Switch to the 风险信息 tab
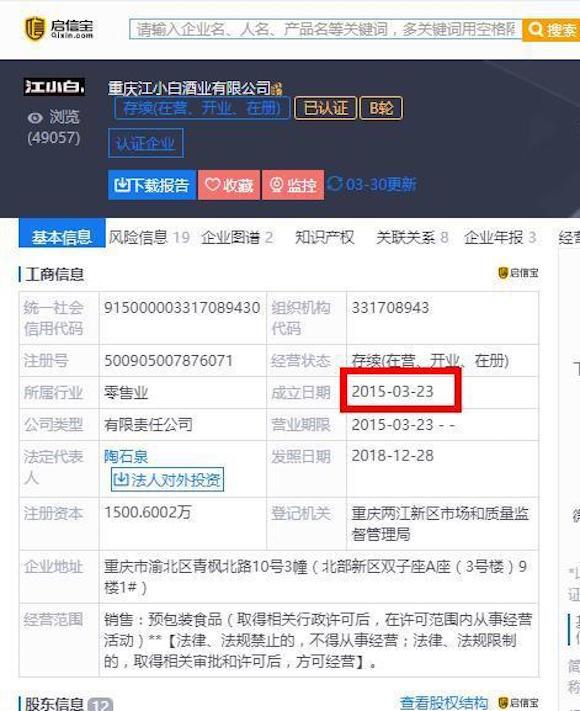Screen dimensions: 580x711 point(148,237)
